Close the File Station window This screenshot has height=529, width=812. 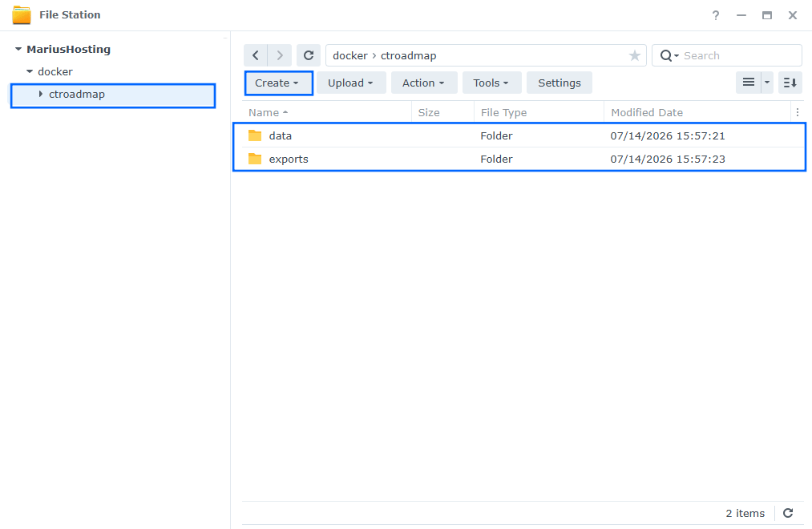792,15
